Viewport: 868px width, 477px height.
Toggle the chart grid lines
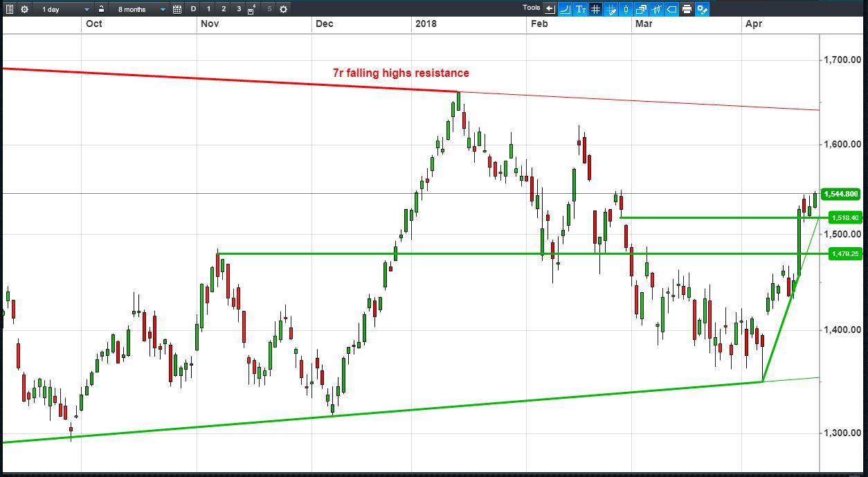click(595, 9)
